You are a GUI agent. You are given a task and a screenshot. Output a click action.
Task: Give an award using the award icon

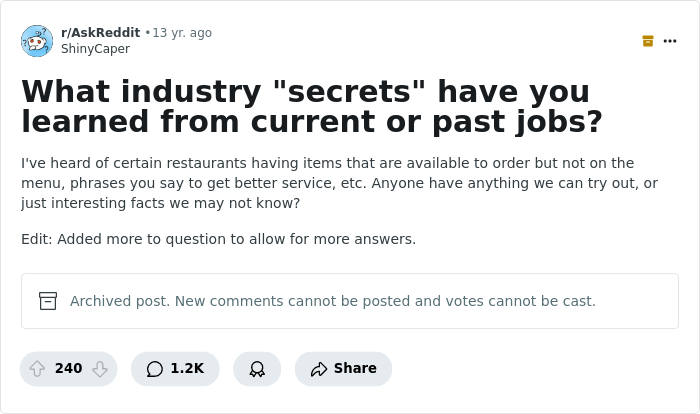point(257,369)
